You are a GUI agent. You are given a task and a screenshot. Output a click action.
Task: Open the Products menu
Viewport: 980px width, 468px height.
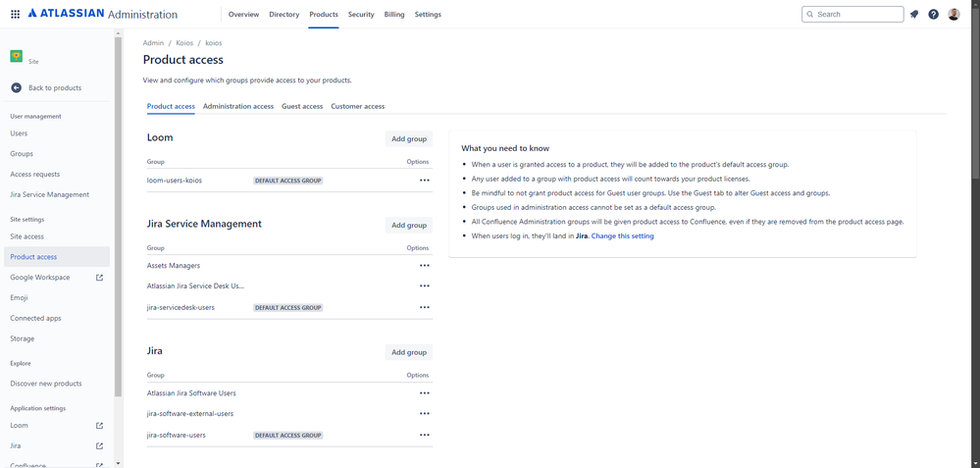[x=324, y=15]
